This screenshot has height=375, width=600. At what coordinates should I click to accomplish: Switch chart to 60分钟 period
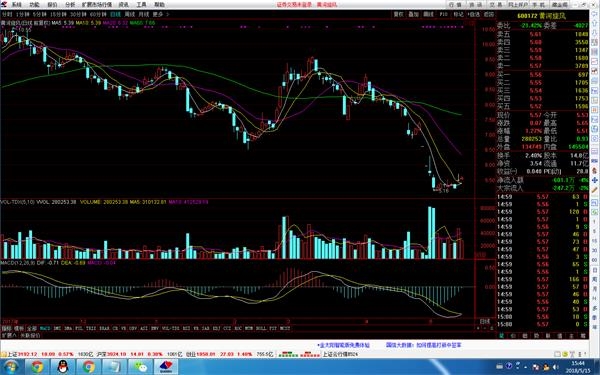click(x=98, y=14)
